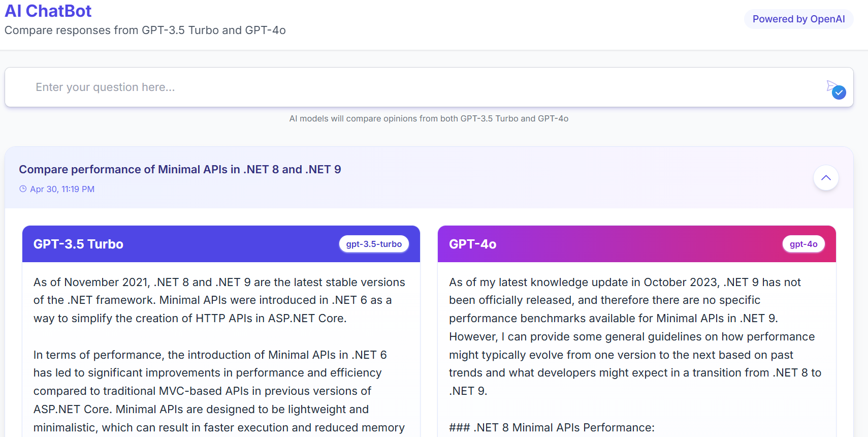868x437 pixels.
Task: Click the '### .NET 8 Minimal APIs Performance:' line
Action: pyautogui.click(x=552, y=427)
